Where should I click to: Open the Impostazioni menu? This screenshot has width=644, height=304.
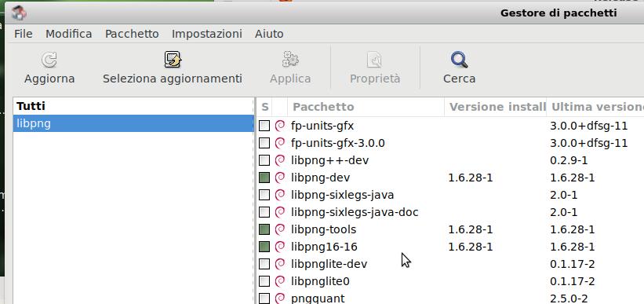(206, 34)
